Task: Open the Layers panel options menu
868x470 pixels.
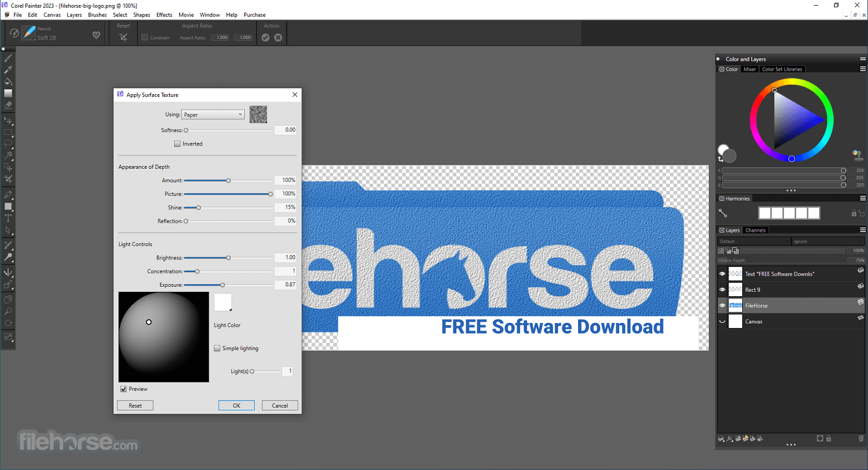Action: (863, 230)
